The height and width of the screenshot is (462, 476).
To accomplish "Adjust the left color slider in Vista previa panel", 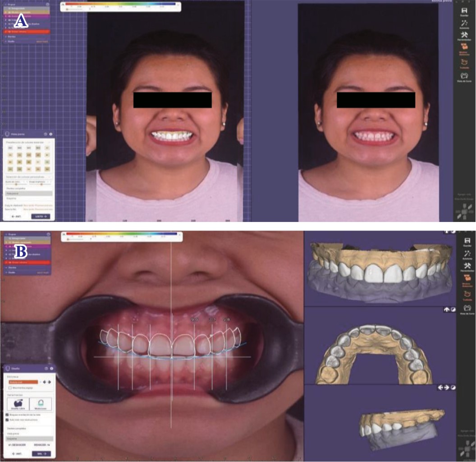I will [16, 184].
